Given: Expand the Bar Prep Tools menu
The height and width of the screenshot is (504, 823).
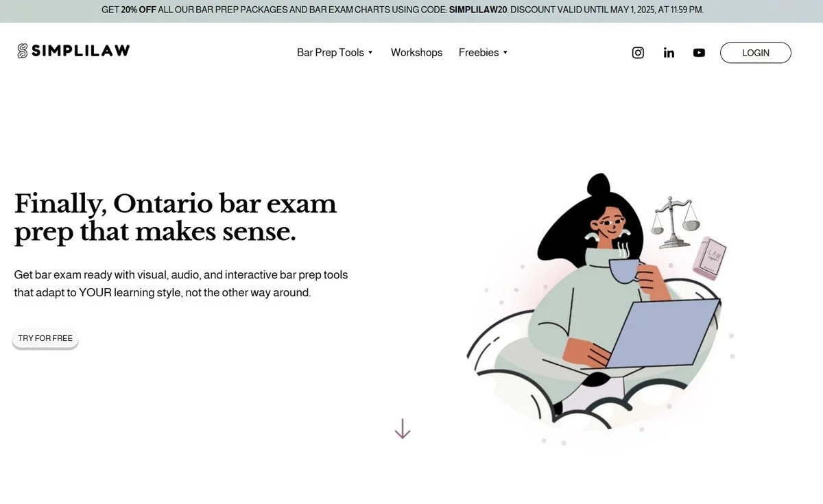Looking at the screenshot, I should (335, 53).
